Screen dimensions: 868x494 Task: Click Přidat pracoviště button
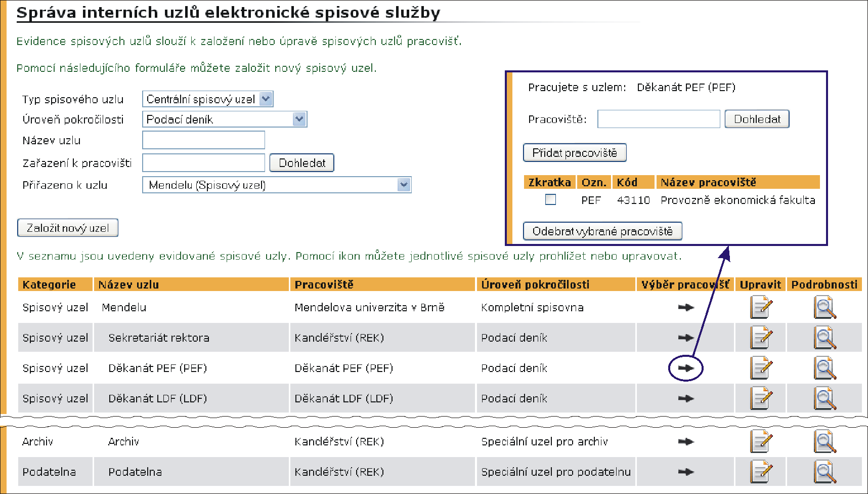575,153
